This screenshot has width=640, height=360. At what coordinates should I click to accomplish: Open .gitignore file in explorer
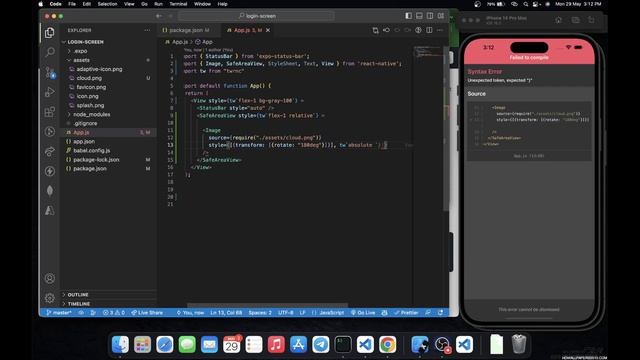[x=108, y=123]
